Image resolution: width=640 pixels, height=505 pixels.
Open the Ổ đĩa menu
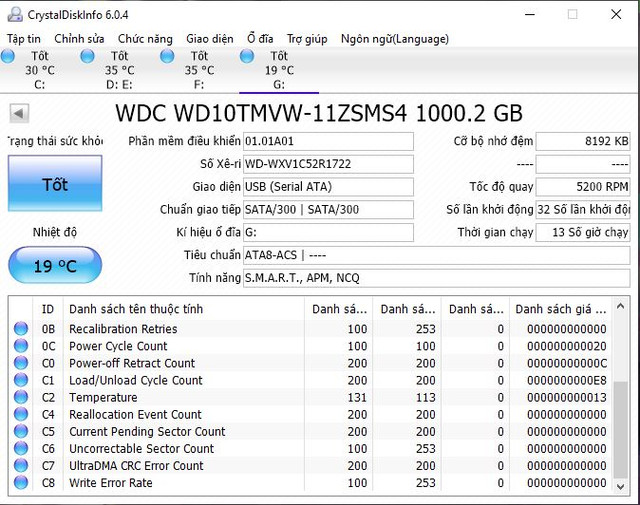point(260,39)
